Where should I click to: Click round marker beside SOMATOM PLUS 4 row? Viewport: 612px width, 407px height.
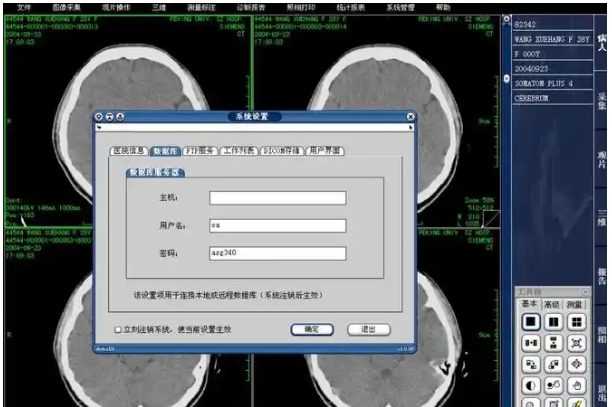click(x=506, y=78)
